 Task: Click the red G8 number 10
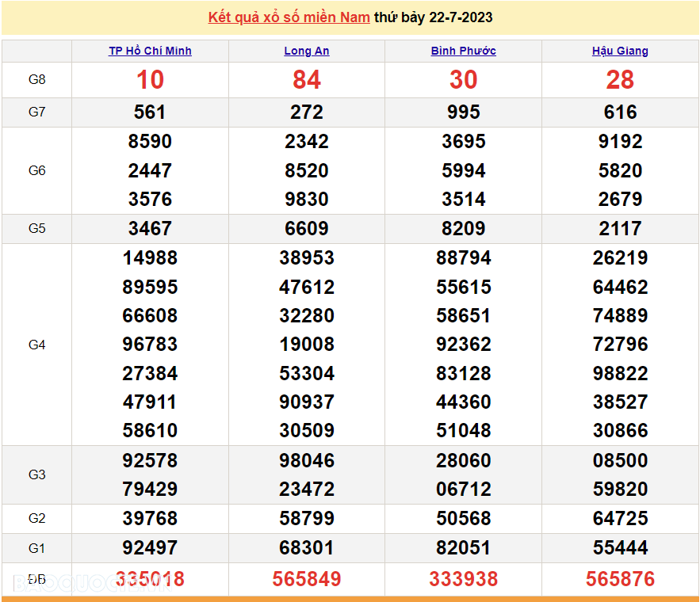(150, 80)
